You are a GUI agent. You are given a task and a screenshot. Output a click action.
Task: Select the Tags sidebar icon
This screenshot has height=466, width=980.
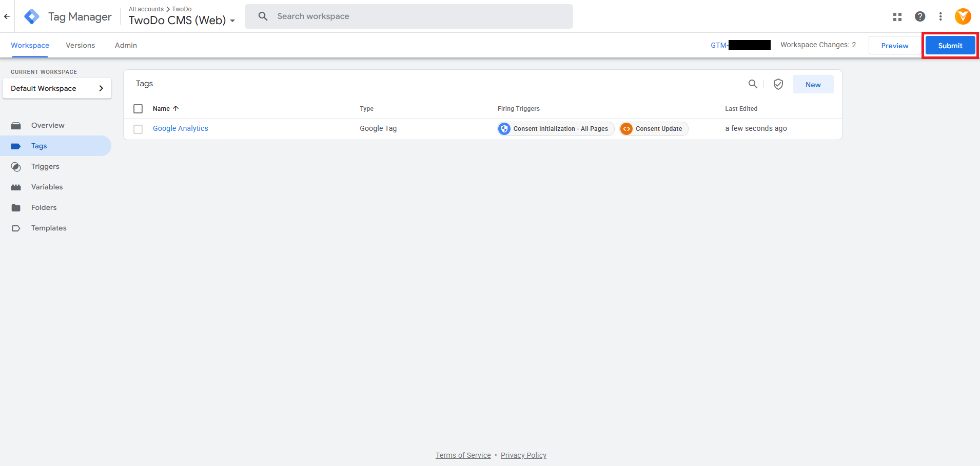tap(16, 146)
